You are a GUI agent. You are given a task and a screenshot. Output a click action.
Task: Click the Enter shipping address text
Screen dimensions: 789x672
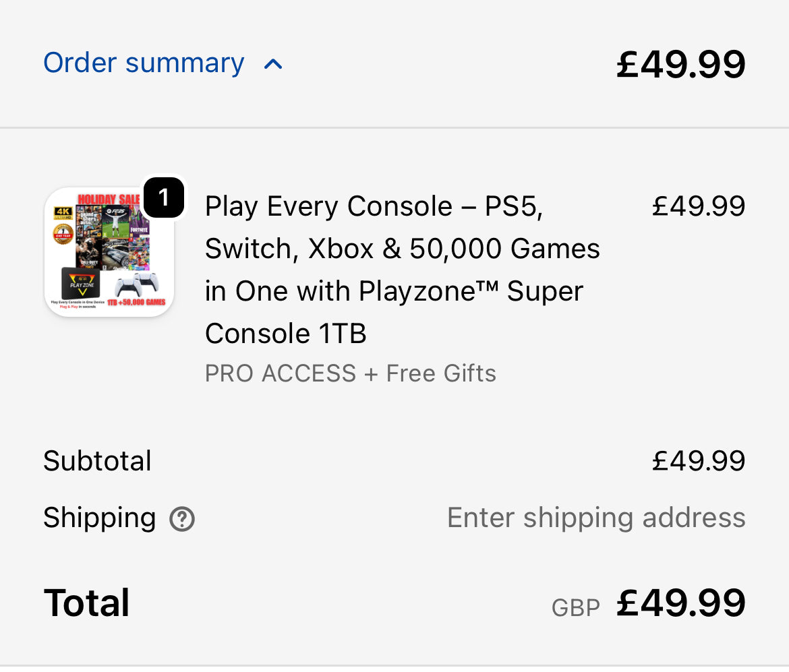click(596, 518)
